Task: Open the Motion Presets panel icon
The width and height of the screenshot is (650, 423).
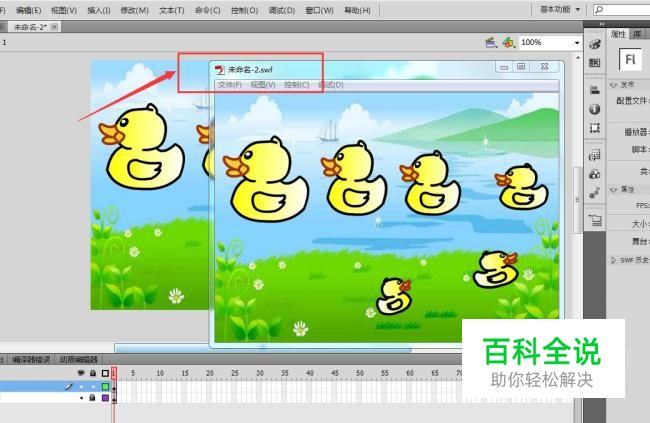Action: (x=595, y=193)
